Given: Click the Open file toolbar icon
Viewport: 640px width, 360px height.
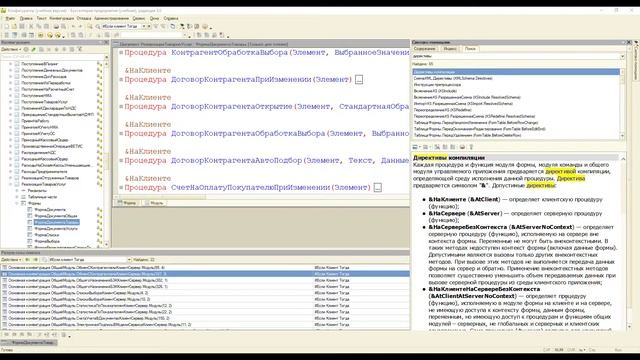Looking at the screenshot, I should click(14, 27).
